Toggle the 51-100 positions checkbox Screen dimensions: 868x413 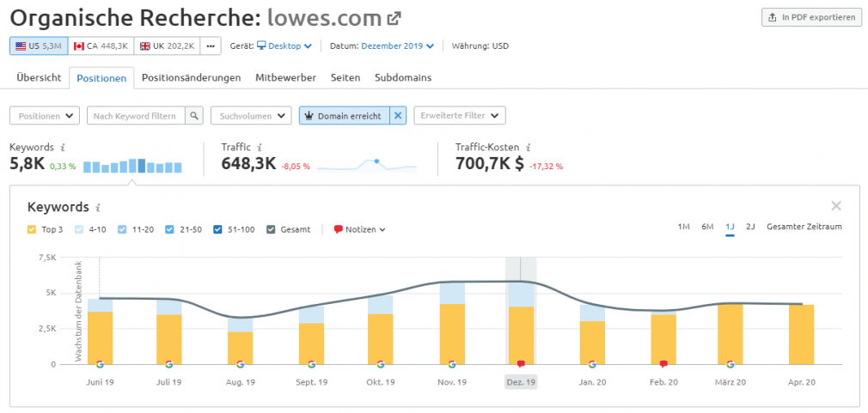pyautogui.click(x=217, y=229)
